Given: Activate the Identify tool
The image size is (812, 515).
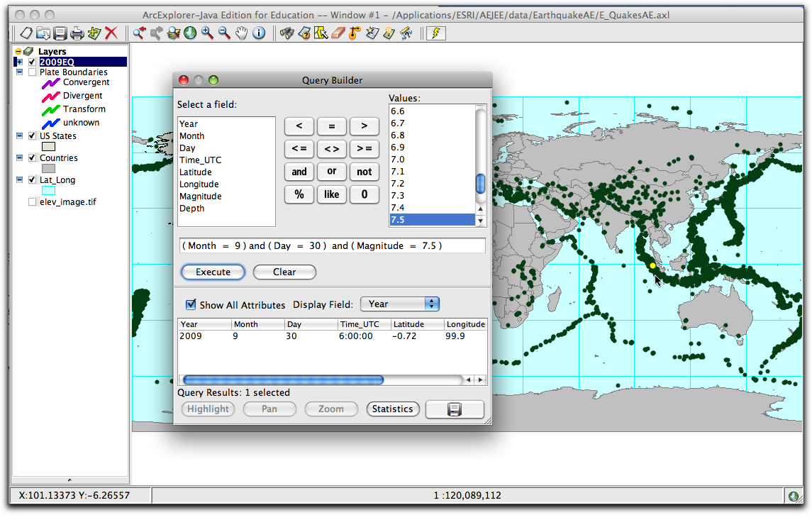Looking at the screenshot, I should click(259, 33).
